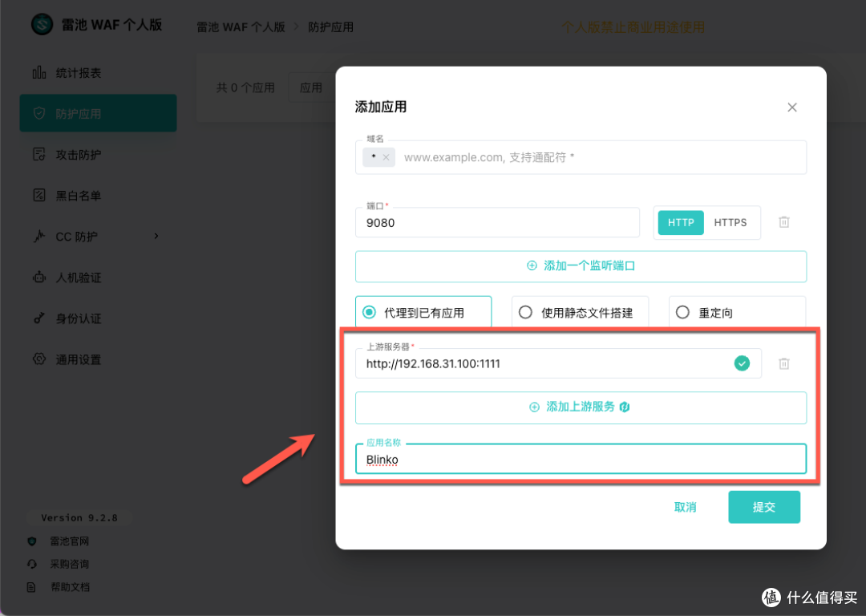Click the 人机验证 robot icon
The image size is (866, 616).
pyautogui.click(x=39, y=277)
